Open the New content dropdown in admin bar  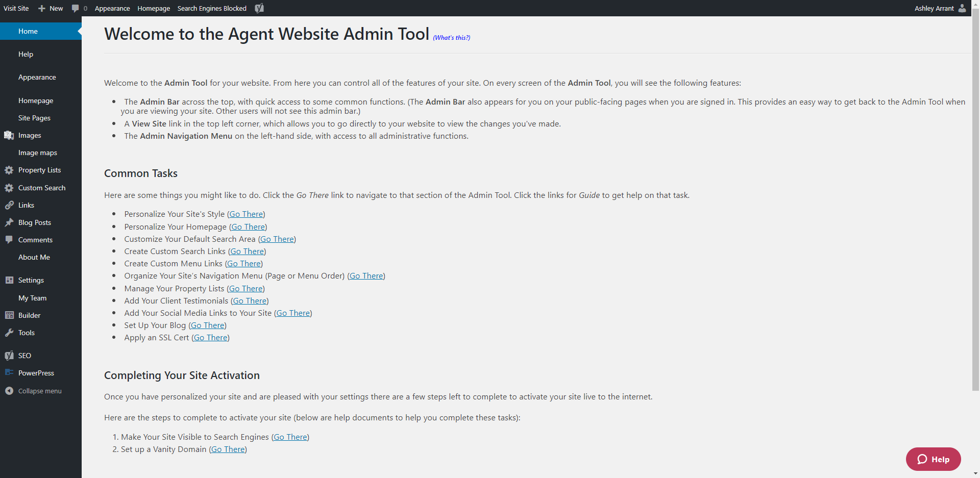coord(51,8)
